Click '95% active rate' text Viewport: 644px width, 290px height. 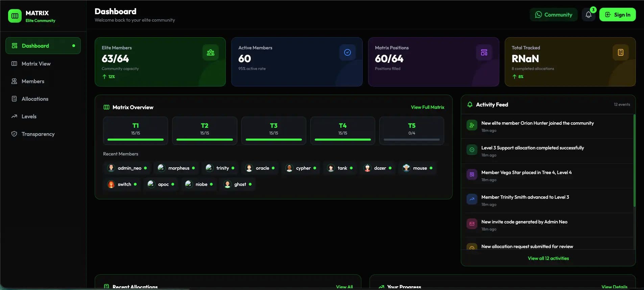(x=252, y=69)
